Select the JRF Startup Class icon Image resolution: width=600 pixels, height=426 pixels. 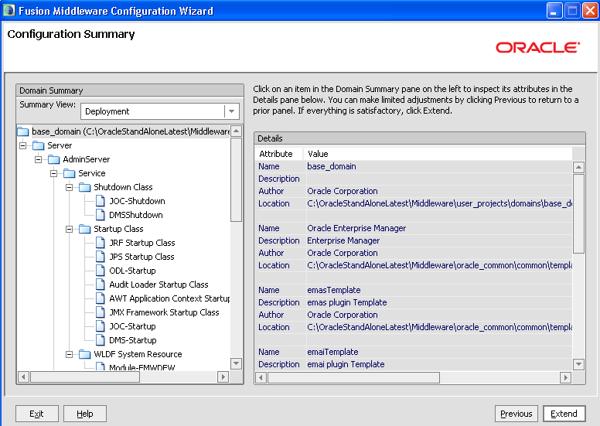100,243
